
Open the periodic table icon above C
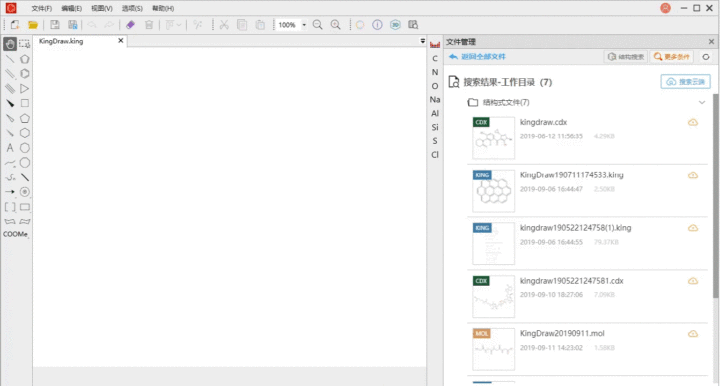point(435,45)
